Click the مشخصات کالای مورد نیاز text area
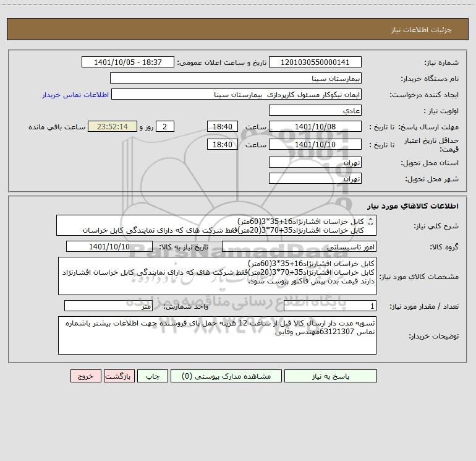The width and height of the screenshot is (476, 461). click(x=217, y=276)
